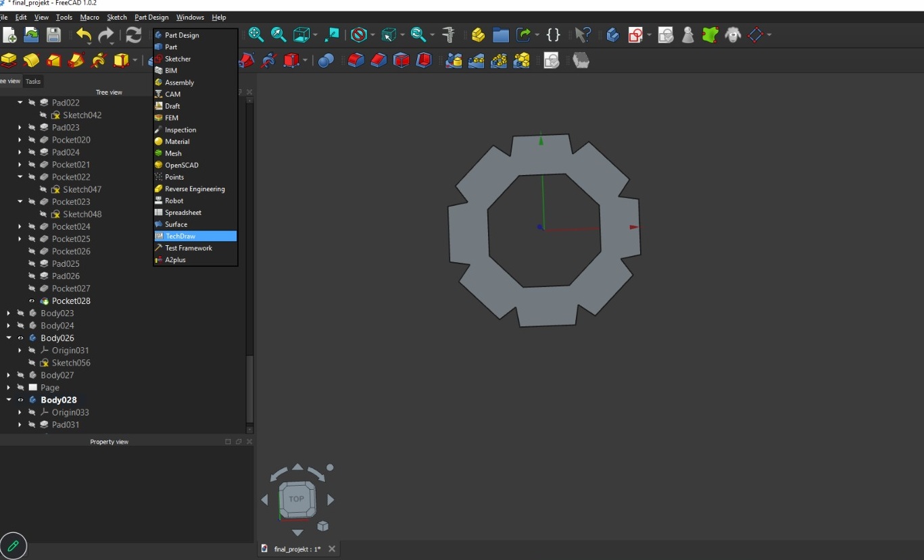Expand the Origin033 tree node
This screenshot has height=560, width=924.
tap(20, 412)
